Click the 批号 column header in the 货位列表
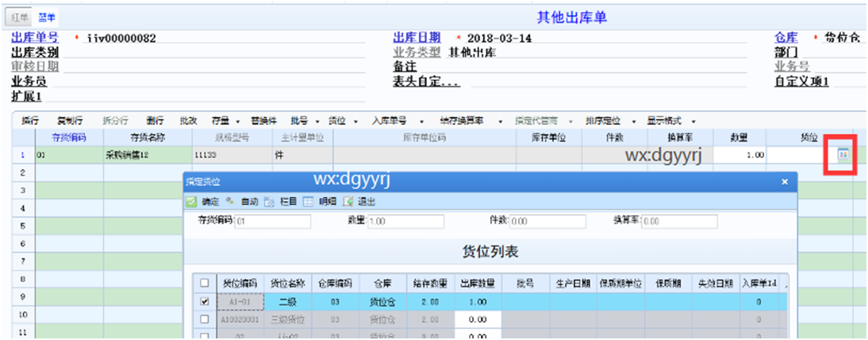The image size is (868, 340). click(525, 284)
